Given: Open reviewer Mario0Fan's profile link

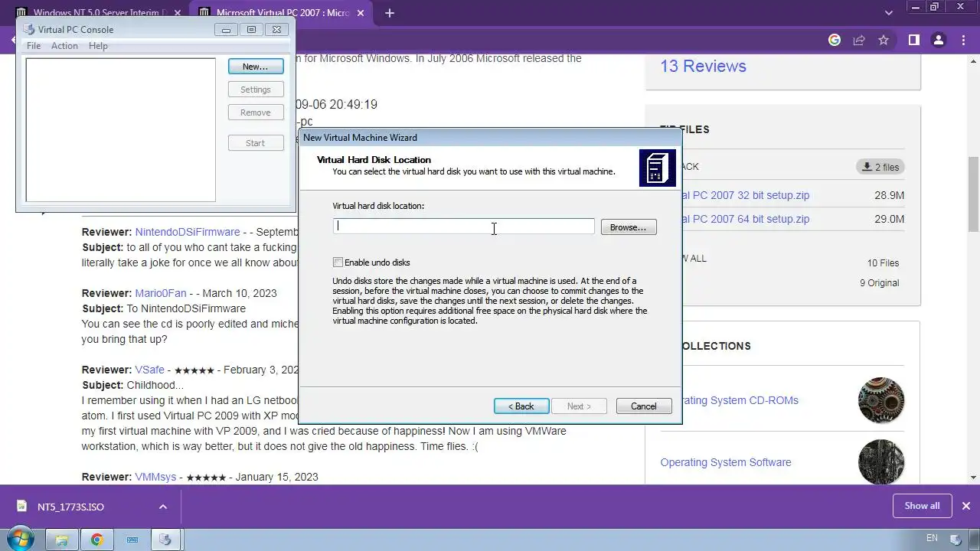Looking at the screenshot, I should (x=161, y=293).
